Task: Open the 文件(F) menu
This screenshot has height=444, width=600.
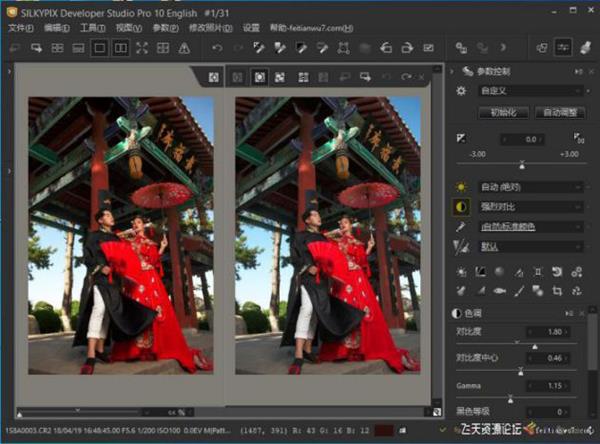Action: (21, 28)
